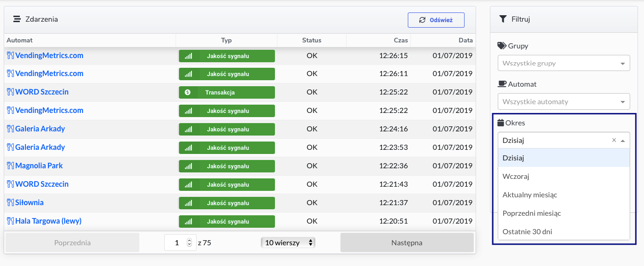The width and height of the screenshot is (644, 266).
Task: Click the utensils icon in the 12:21:43 WORD Szczecin row
Action: pyautogui.click(x=11, y=184)
